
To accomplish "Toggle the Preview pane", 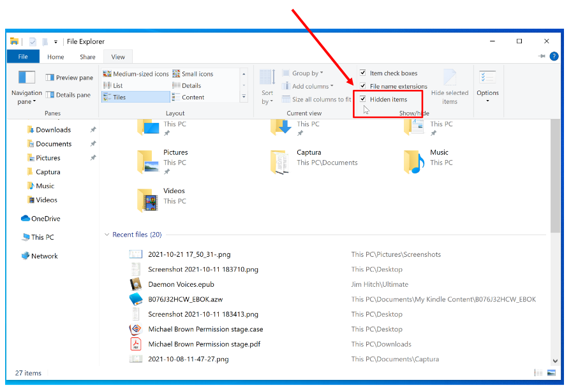I will (x=69, y=78).
